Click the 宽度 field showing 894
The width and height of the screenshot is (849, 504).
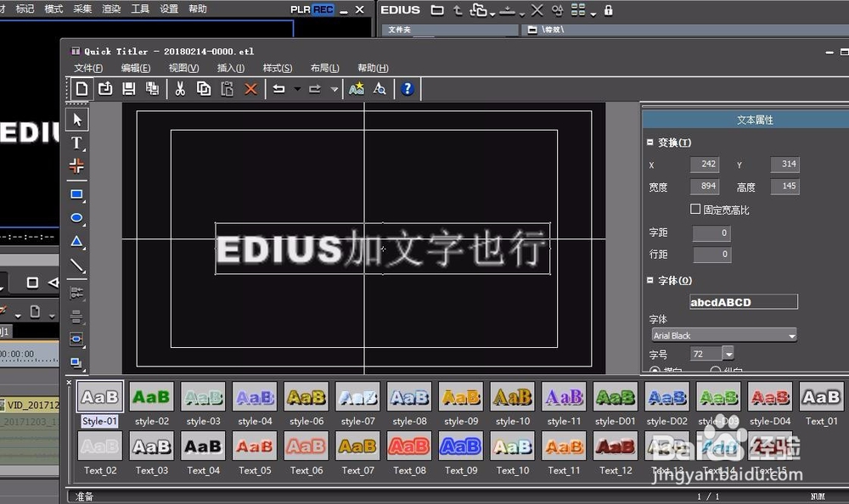705,186
